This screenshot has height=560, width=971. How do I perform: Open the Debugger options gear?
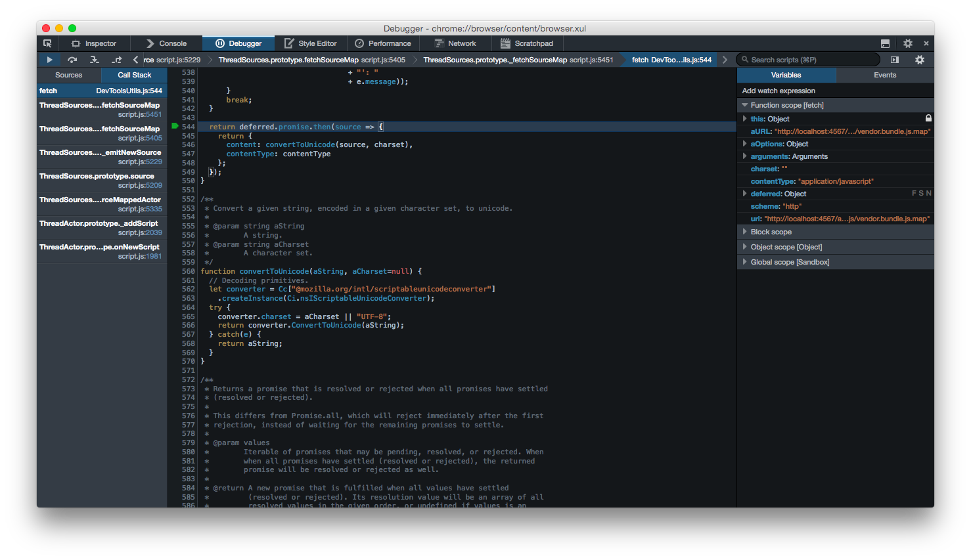[x=920, y=60]
